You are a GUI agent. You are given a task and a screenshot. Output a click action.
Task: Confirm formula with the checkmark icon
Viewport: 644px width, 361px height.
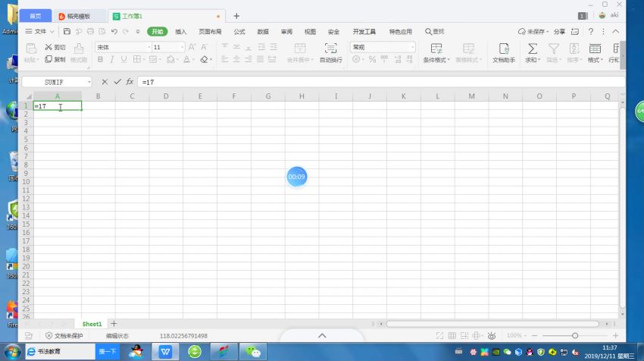(x=117, y=82)
